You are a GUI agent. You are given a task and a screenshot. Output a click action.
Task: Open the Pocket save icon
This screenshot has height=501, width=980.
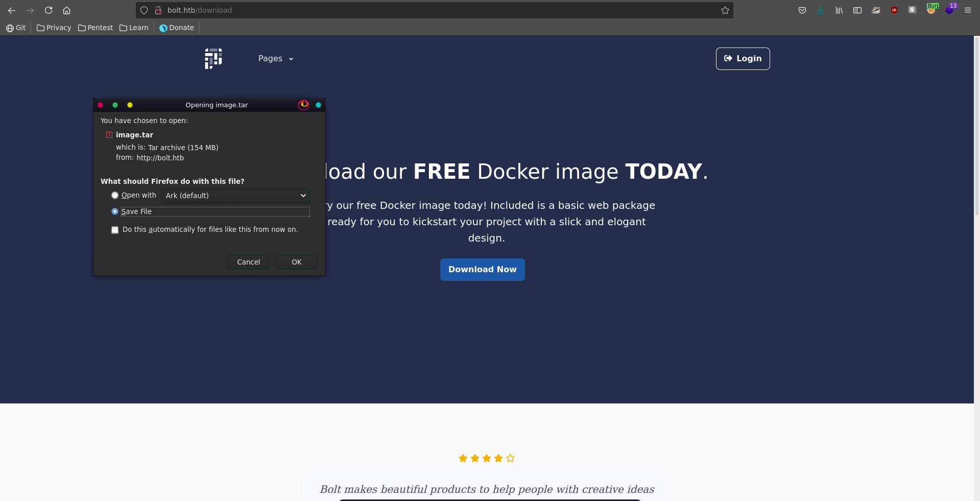802,10
